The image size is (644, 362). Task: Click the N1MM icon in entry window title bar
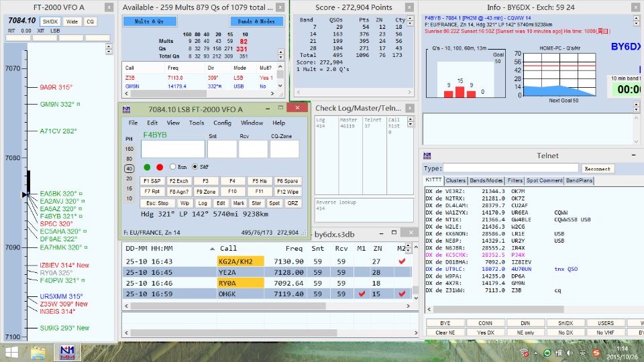(127, 109)
